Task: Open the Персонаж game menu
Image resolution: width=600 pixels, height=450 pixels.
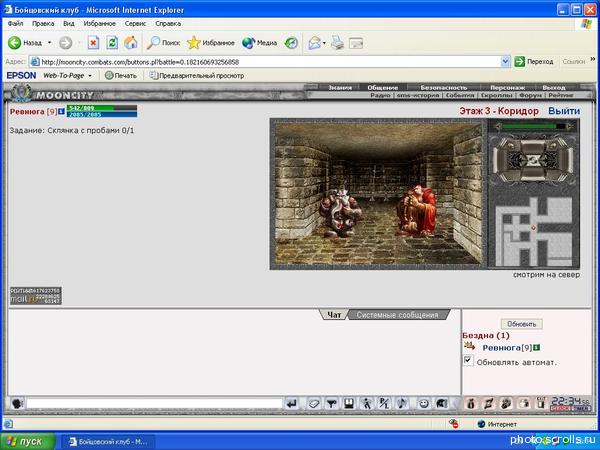Action: pyautogui.click(x=507, y=88)
